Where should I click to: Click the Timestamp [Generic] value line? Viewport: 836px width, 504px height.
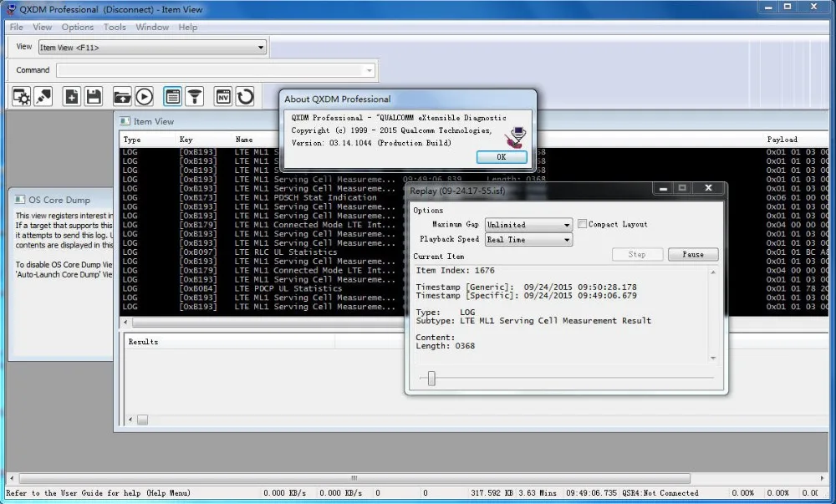point(526,287)
